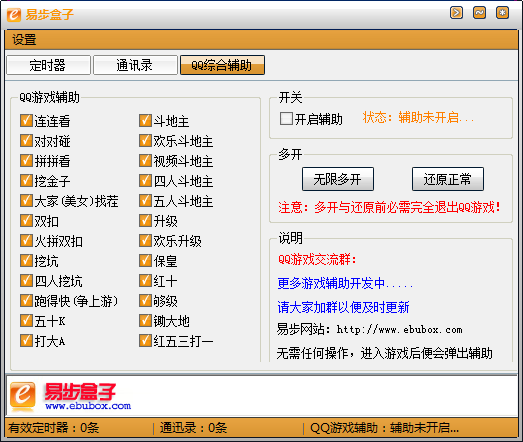The image size is (523, 442).
Task: Toggle the 挖金子 checkbox
Action: point(26,180)
